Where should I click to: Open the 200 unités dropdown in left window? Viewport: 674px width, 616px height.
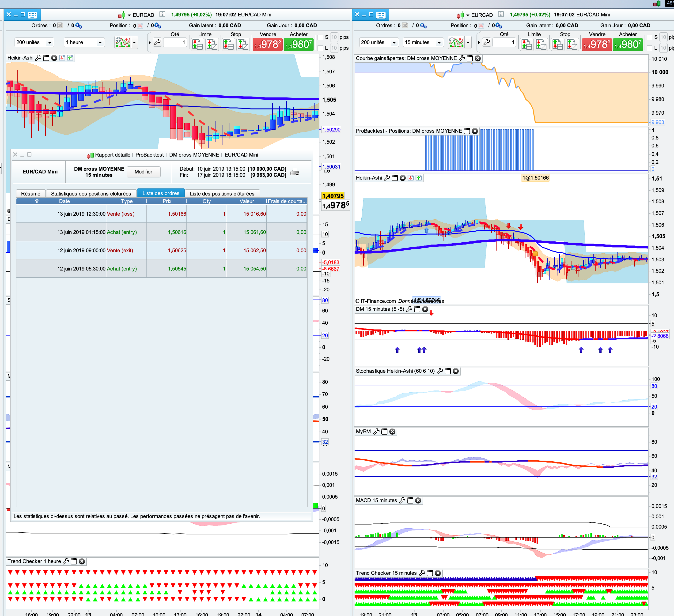[x=34, y=42]
